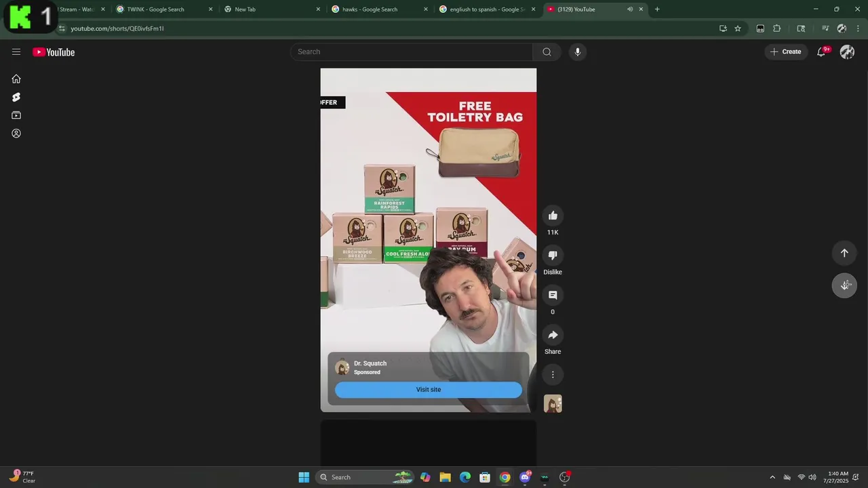
Task: Open the three-dot more options on the Short
Action: pos(553,375)
